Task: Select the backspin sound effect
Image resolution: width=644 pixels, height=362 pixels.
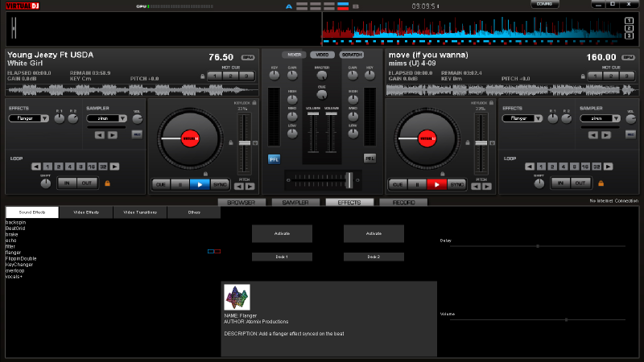Action: click(x=15, y=223)
